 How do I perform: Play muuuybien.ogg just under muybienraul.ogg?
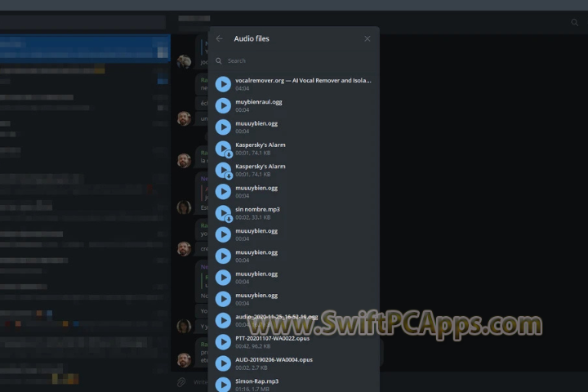pos(223,127)
